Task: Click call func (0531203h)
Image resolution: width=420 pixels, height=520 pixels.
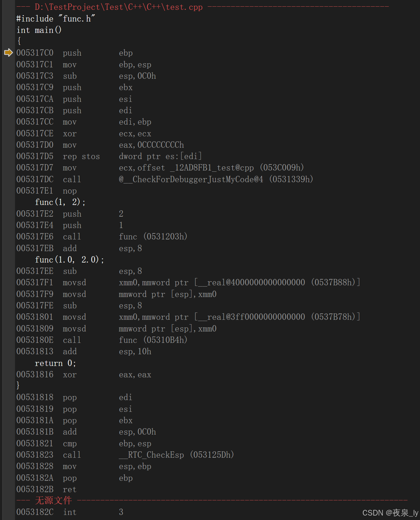Action: (102, 237)
